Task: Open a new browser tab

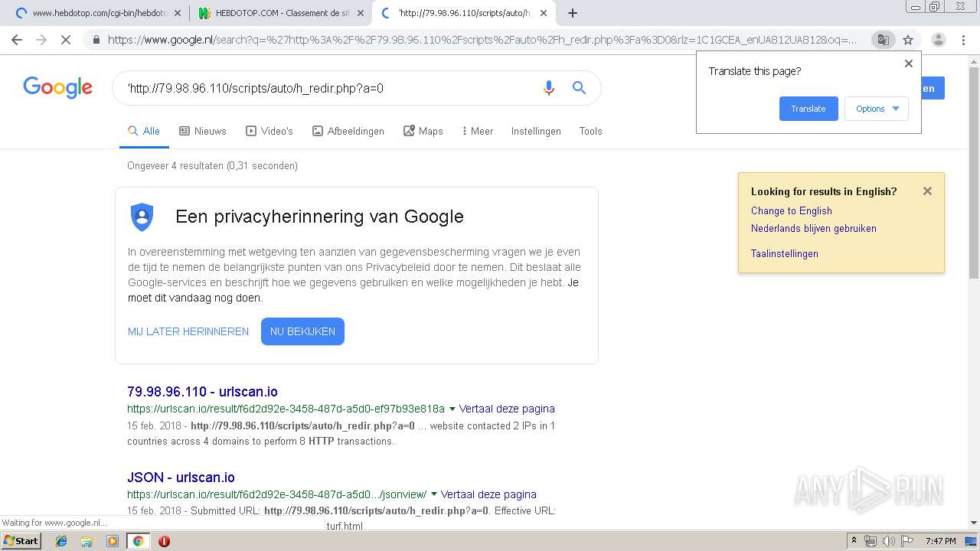Action: (x=572, y=13)
